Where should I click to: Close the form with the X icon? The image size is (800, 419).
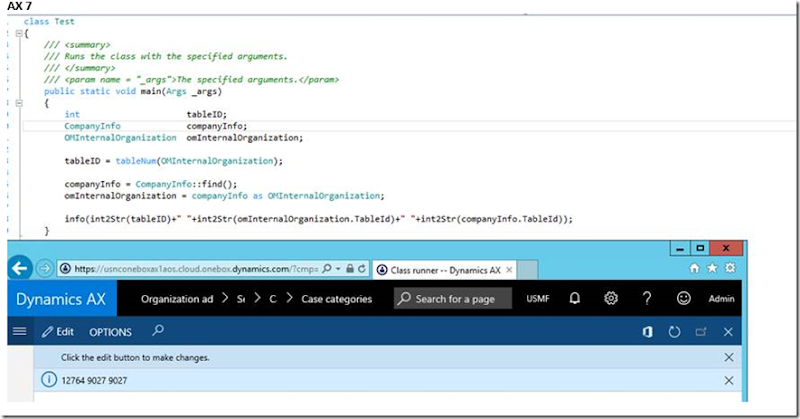pyautogui.click(x=728, y=332)
